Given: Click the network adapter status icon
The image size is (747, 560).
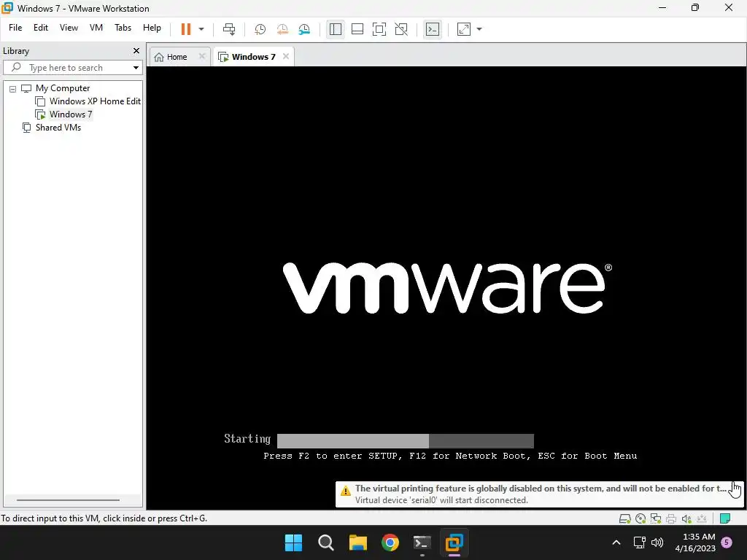Looking at the screenshot, I should tap(656, 518).
